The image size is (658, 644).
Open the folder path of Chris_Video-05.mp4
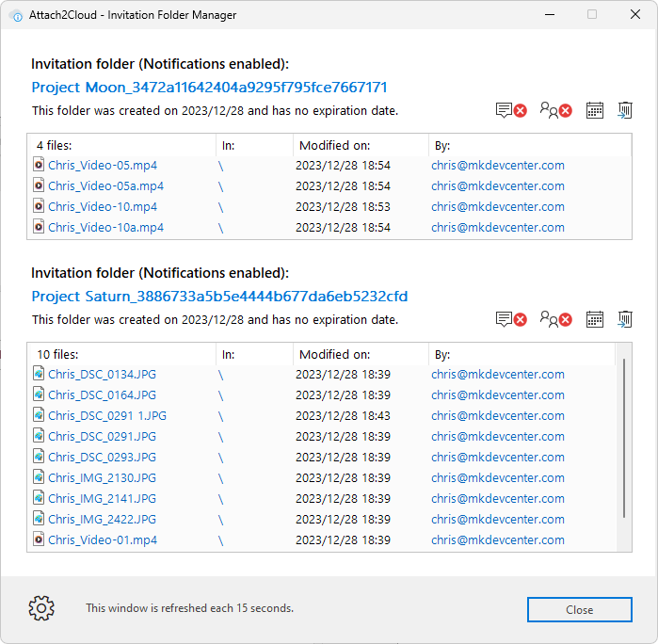(220, 167)
